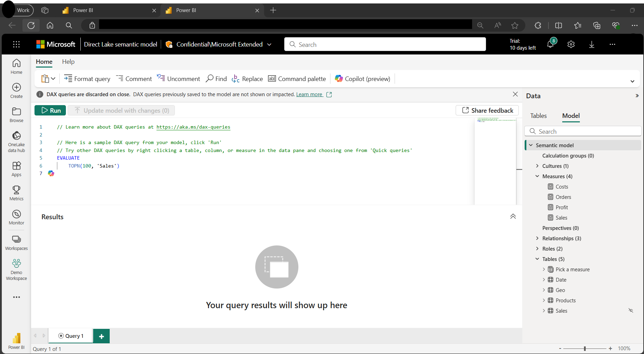This screenshot has width=644, height=354.
Task: Open the sensitivity label dropdown
Action: tap(269, 44)
